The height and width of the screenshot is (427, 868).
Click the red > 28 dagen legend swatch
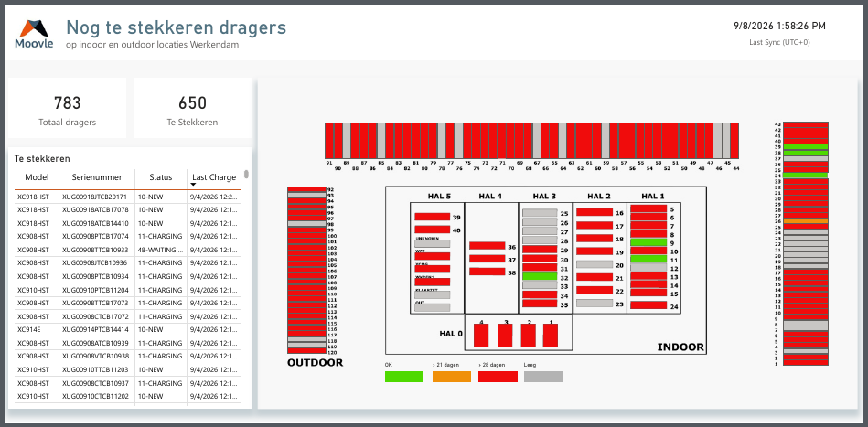(498, 377)
